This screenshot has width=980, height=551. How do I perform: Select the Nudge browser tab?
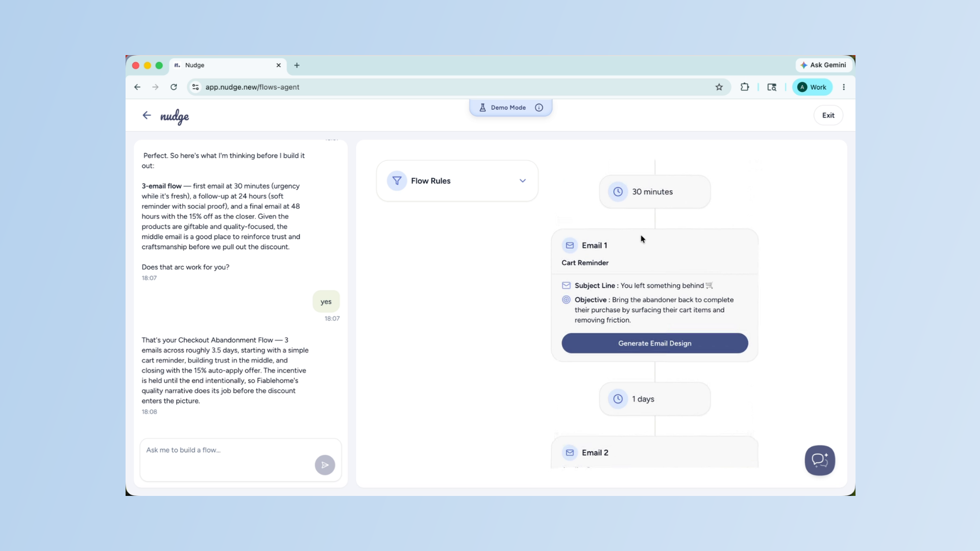point(228,65)
